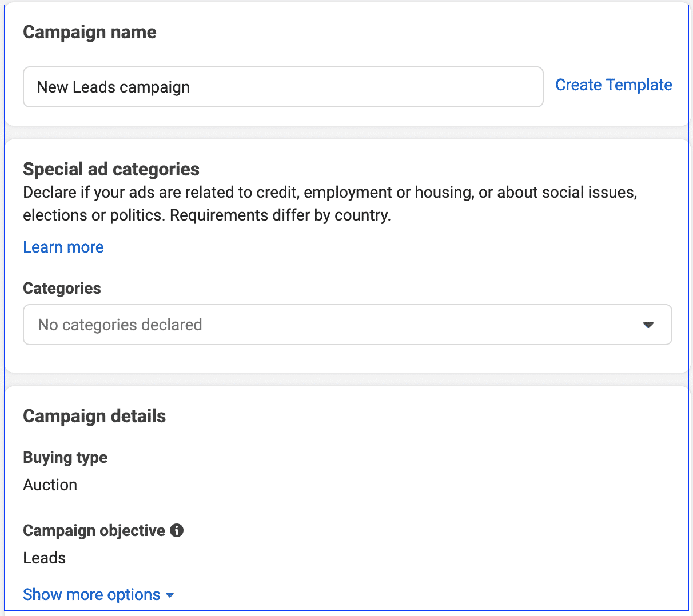Click the Buying type label
The height and width of the screenshot is (616, 693).
(65, 458)
